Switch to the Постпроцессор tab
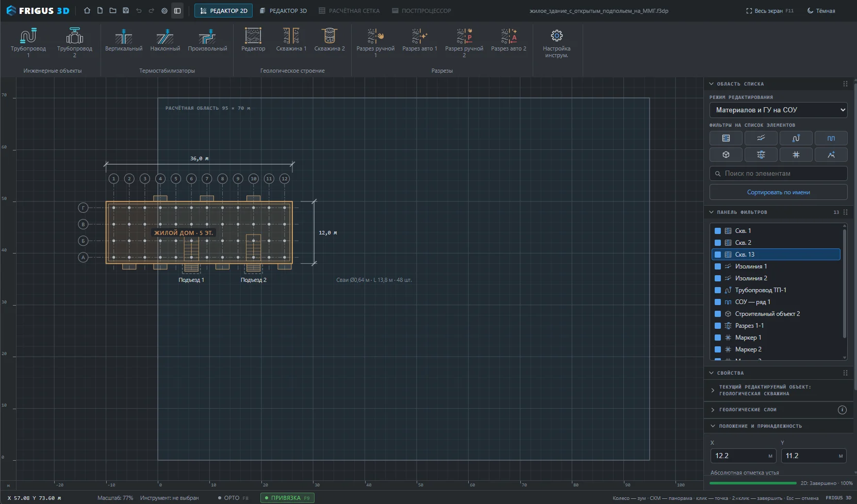The width and height of the screenshot is (857, 504). click(x=421, y=11)
